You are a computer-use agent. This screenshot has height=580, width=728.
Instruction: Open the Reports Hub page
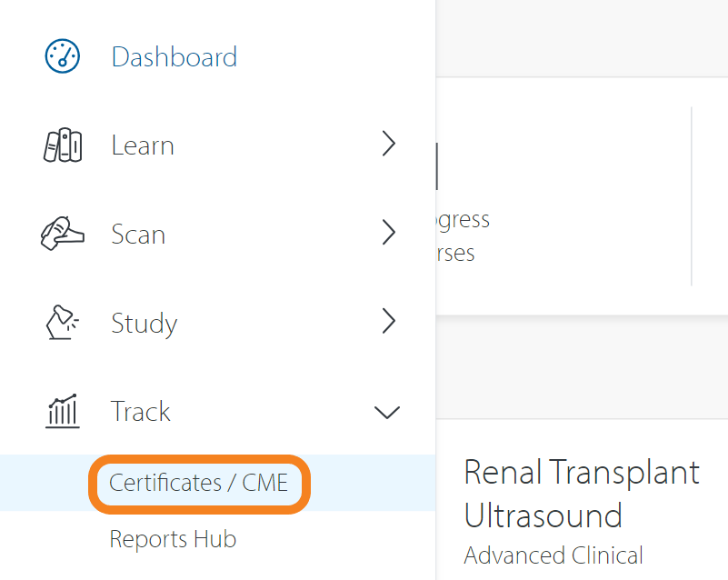[x=173, y=539]
